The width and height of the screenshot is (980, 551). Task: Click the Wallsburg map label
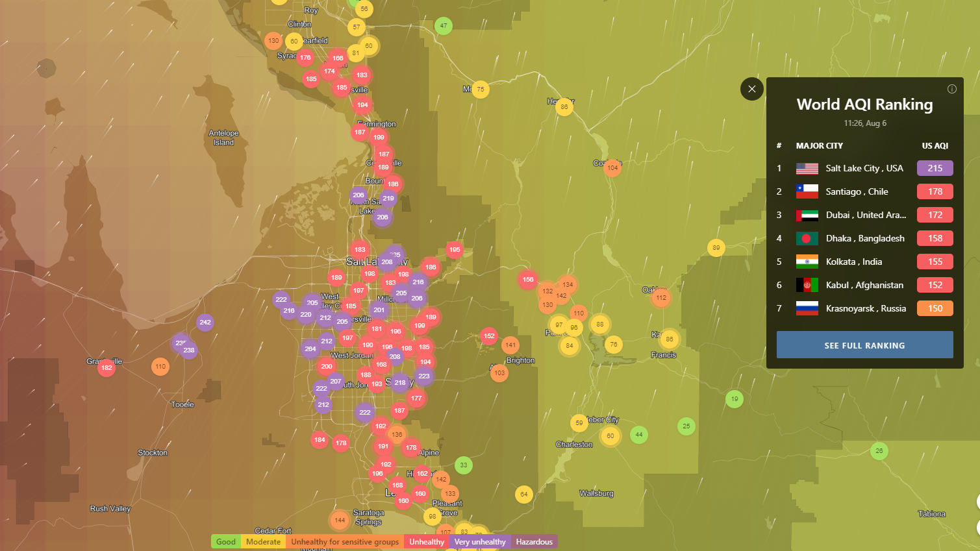(x=596, y=494)
